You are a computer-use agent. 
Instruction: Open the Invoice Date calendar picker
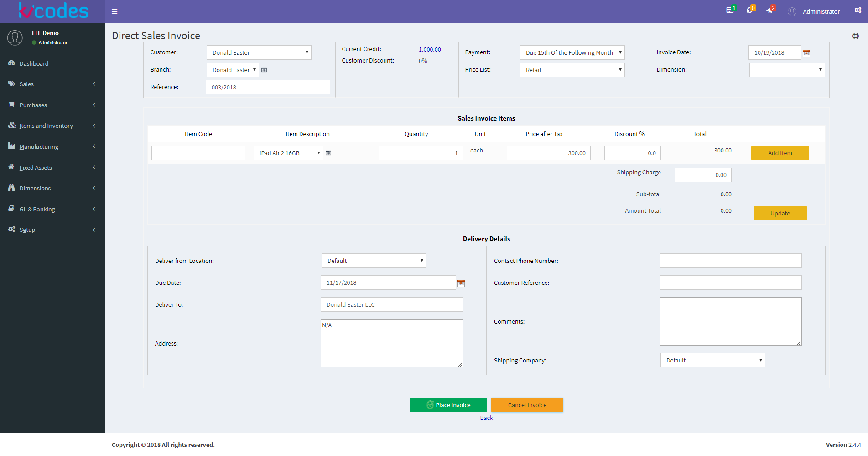(806, 53)
